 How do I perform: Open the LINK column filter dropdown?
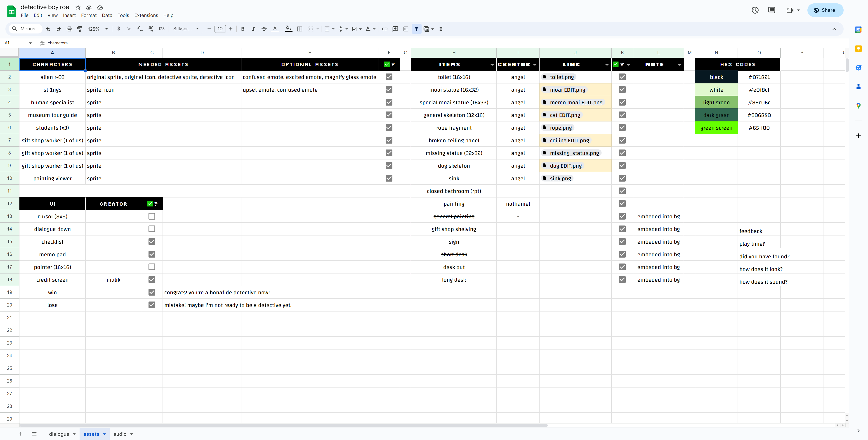tap(607, 64)
